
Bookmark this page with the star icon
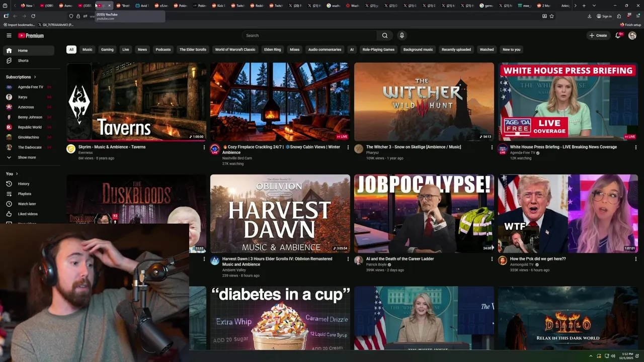tap(552, 16)
